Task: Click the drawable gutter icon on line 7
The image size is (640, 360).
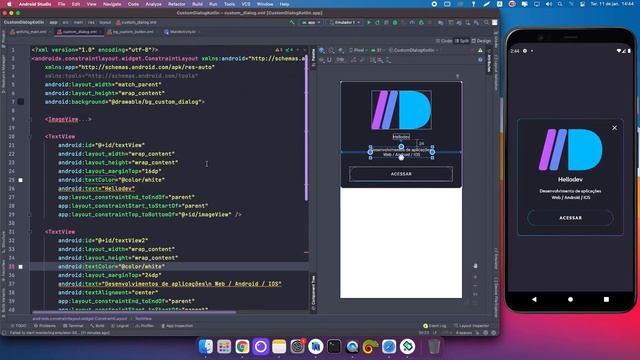Action: [20, 102]
